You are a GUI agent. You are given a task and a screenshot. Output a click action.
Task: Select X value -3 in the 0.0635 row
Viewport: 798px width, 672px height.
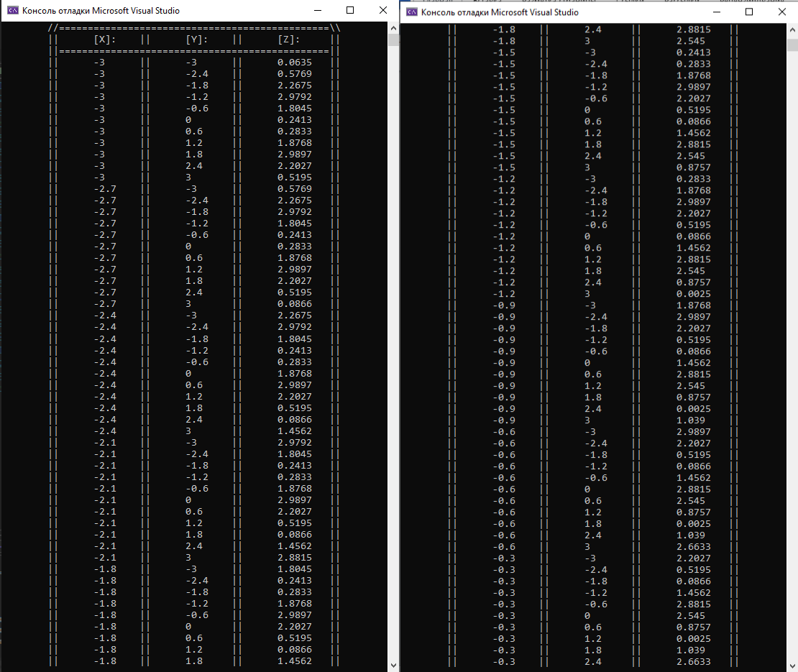[99, 62]
